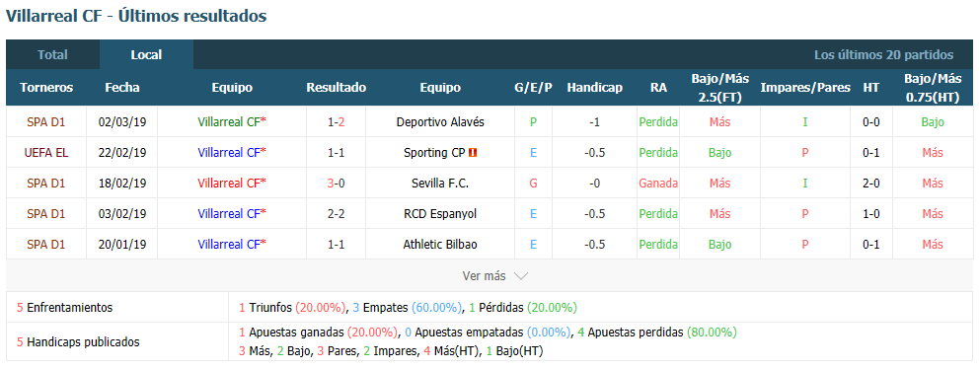Switch to the Total tab
Screen dimensions: 980x370
pyautogui.click(x=52, y=55)
